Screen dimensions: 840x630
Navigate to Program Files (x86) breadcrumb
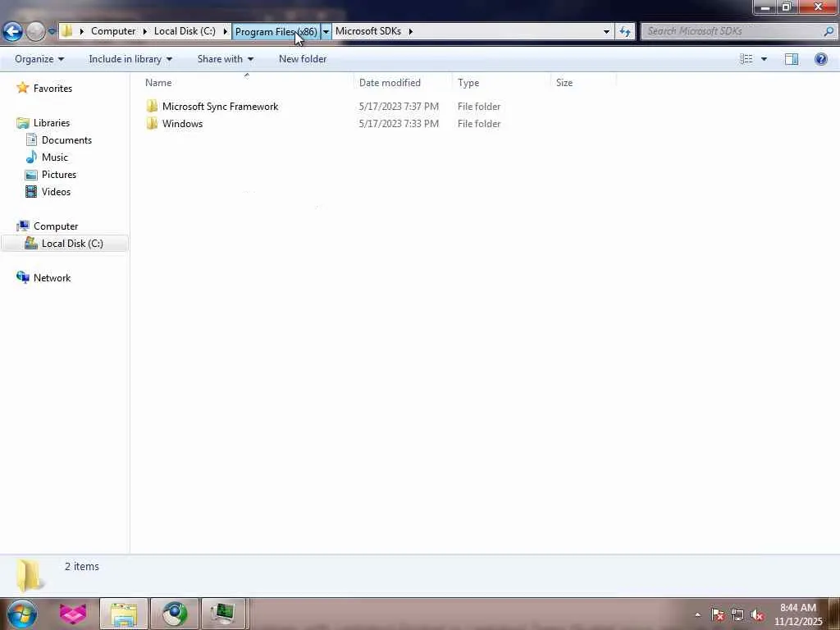point(276,32)
